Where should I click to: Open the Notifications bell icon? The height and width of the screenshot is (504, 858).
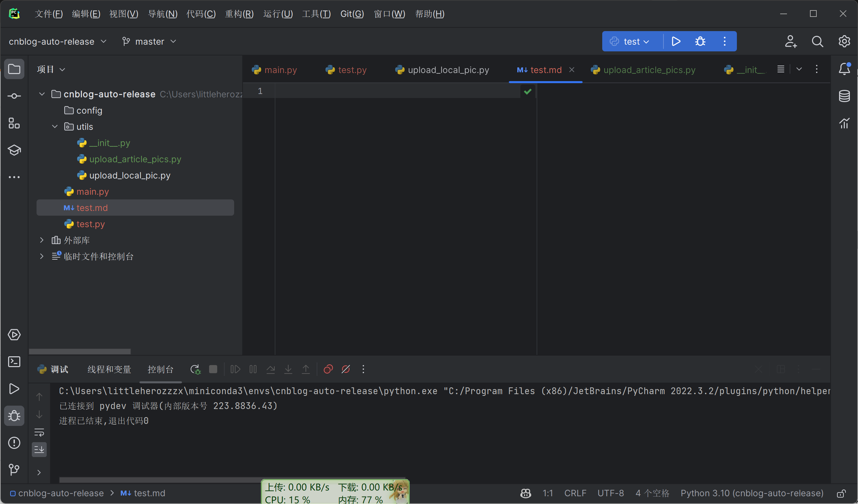click(844, 69)
